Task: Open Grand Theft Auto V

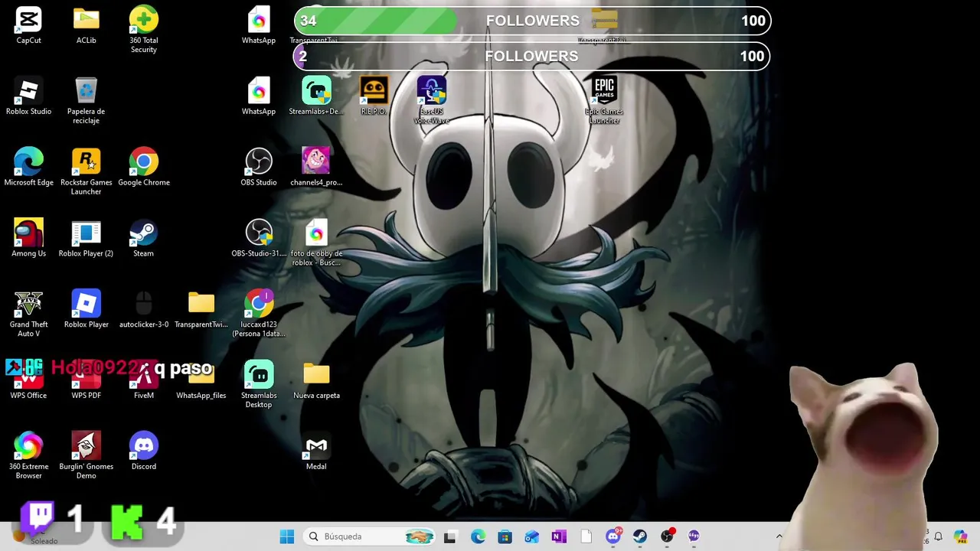Action: [x=28, y=315]
